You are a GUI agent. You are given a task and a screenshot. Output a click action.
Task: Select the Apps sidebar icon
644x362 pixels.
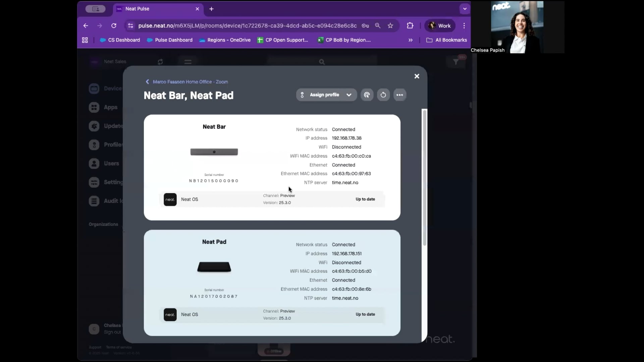(94, 107)
